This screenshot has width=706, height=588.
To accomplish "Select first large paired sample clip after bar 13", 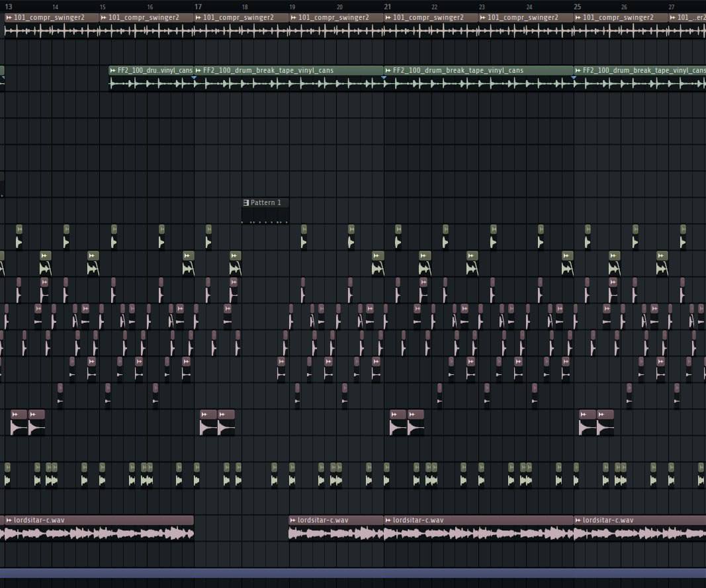I will pos(19,423).
